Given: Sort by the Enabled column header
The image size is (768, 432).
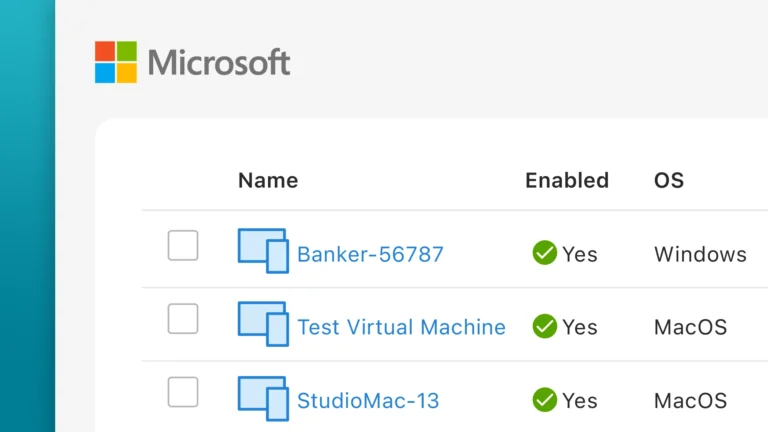Looking at the screenshot, I should tap(567, 181).
